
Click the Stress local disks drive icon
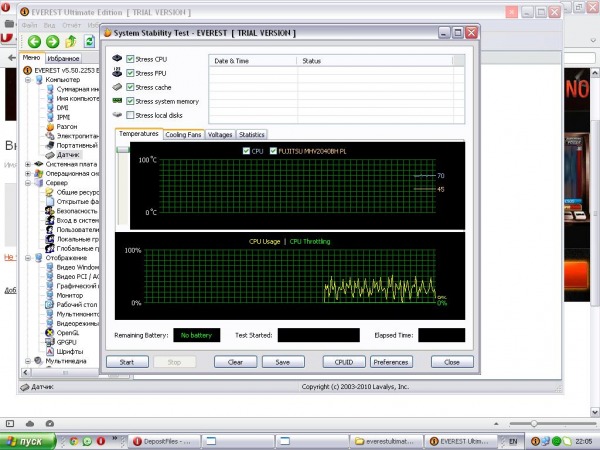pyautogui.click(x=117, y=114)
